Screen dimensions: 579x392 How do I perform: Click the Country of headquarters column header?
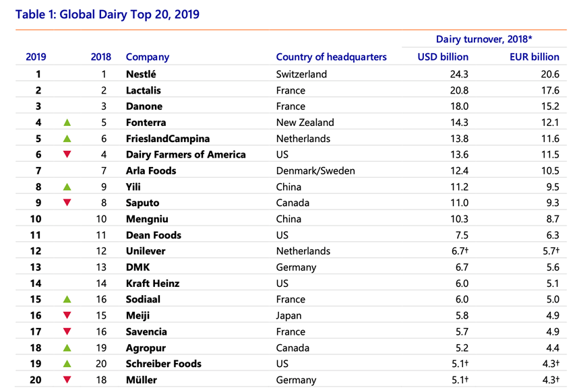(x=331, y=57)
